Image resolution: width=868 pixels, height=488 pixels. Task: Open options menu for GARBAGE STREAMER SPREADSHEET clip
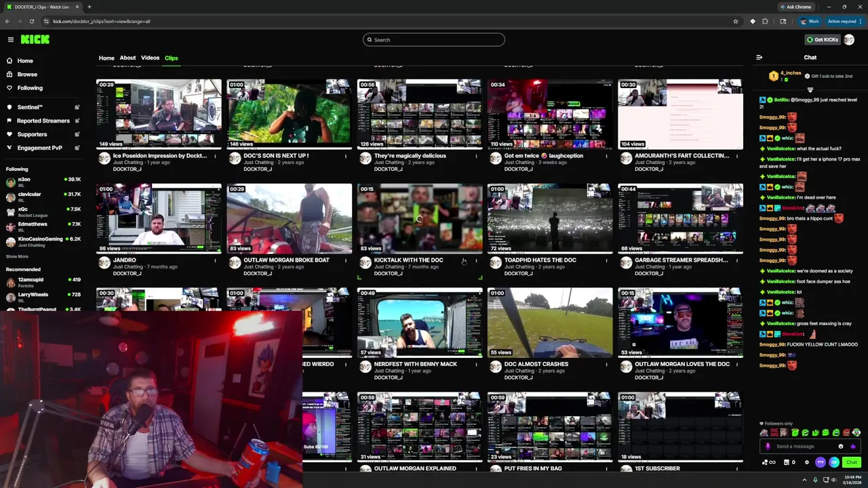(736, 260)
